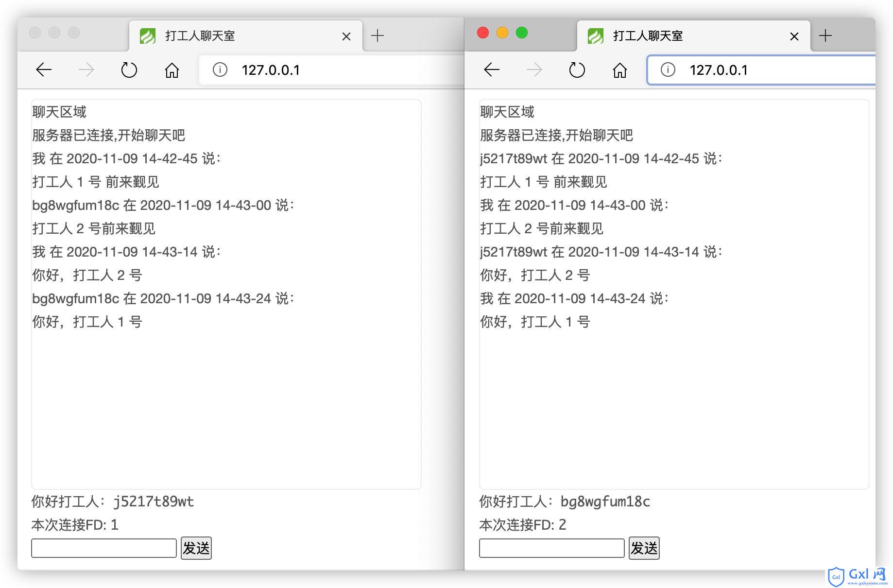This screenshot has width=893, height=588.
Task: Show site info icon in the right address bar
Action: (x=668, y=70)
